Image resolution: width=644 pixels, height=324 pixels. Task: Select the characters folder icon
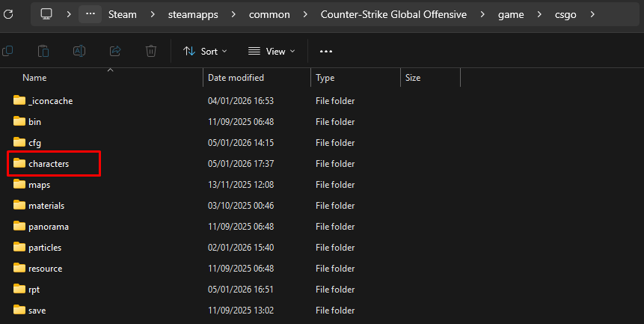(x=19, y=163)
